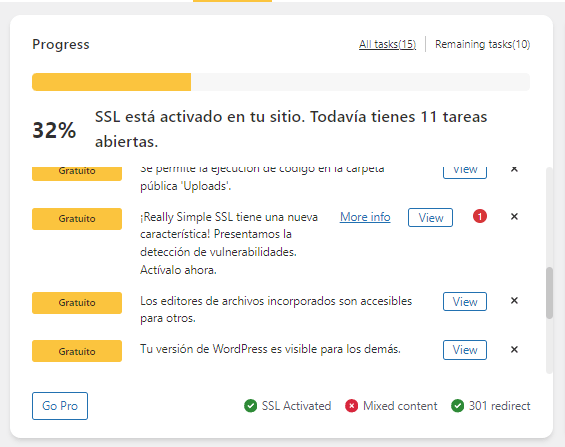Viewport: 565px width, 447px height.
Task: Dismiss the vulnerability detection feature notice
Action: click(x=514, y=216)
